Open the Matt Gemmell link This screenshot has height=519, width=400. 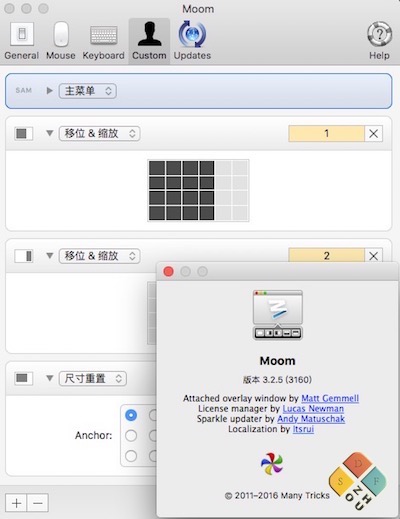[330, 398]
